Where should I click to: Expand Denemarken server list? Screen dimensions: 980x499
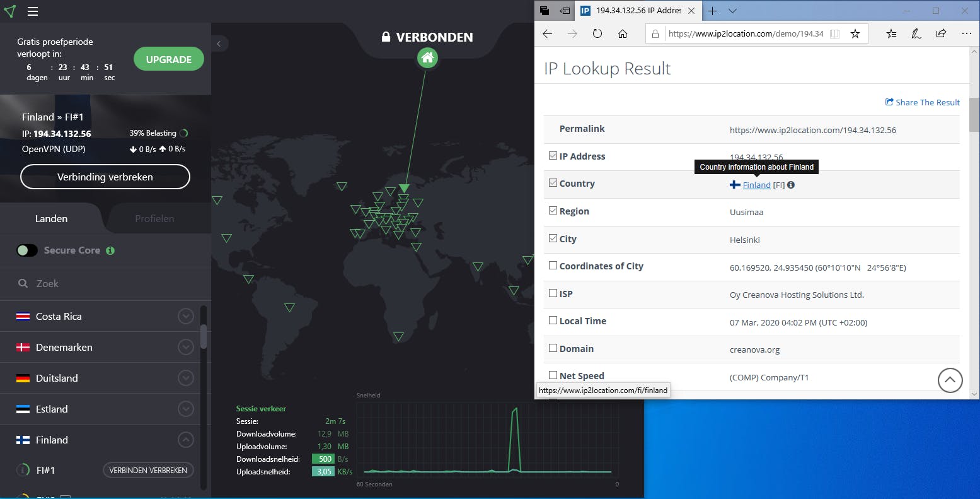click(x=186, y=347)
